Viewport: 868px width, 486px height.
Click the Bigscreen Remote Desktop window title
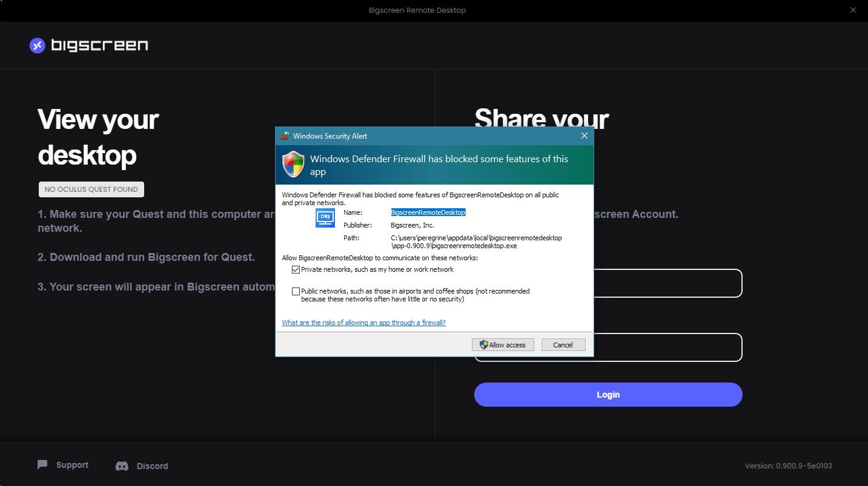click(x=417, y=10)
